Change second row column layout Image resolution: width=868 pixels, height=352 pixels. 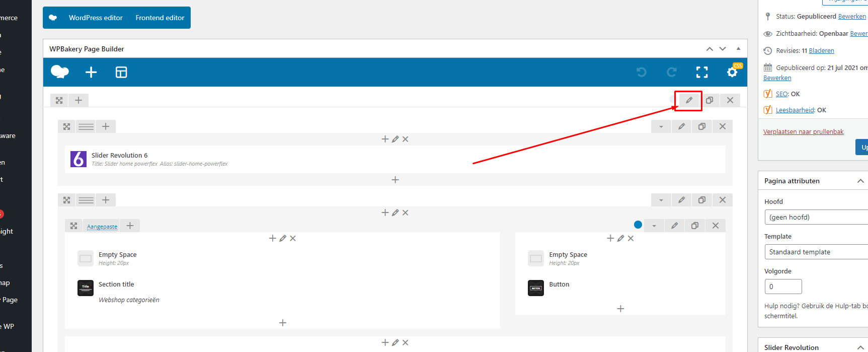(86, 200)
